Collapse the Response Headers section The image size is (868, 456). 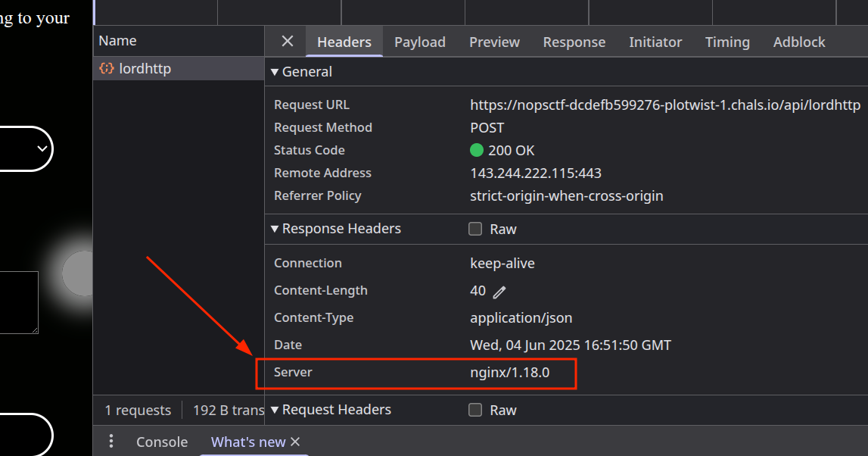tap(275, 228)
